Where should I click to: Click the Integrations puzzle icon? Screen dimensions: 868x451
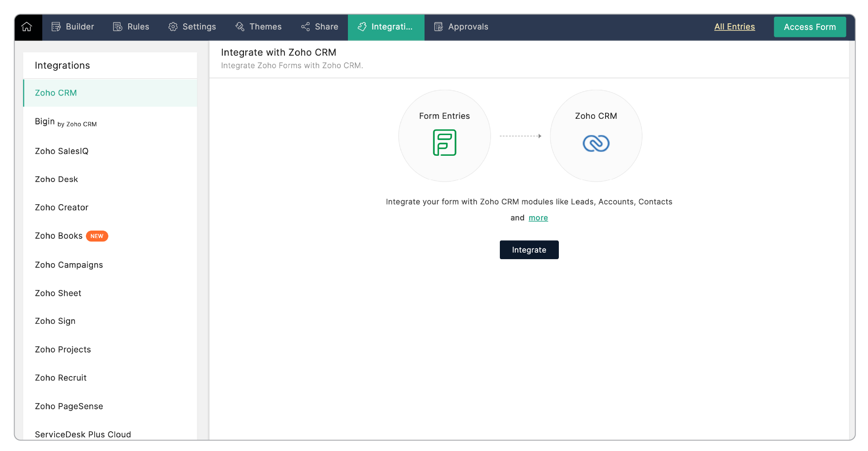click(x=362, y=27)
